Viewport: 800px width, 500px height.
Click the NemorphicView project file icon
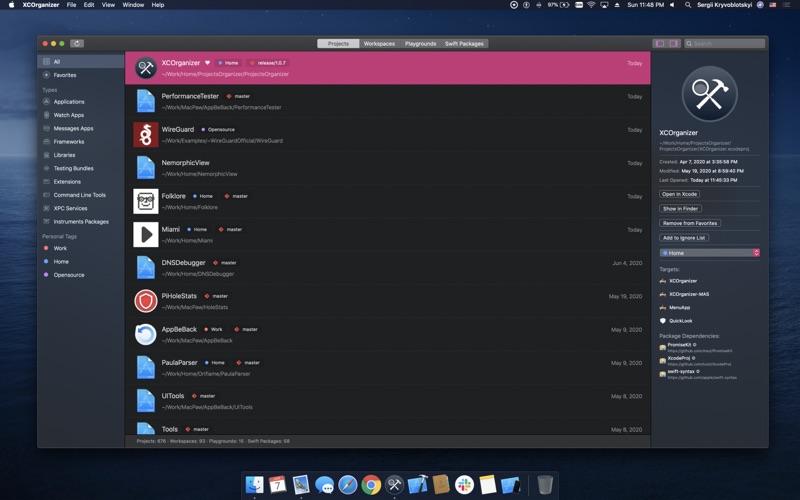pyautogui.click(x=145, y=168)
